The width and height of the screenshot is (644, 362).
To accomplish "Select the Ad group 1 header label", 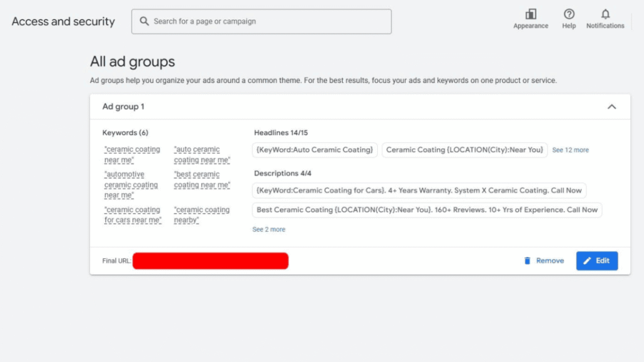I will coord(123,107).
